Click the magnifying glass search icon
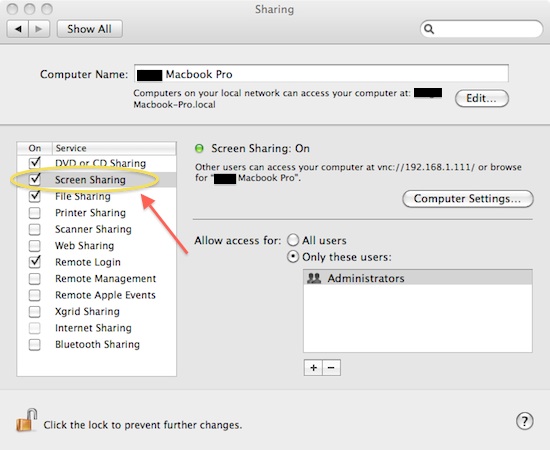Image resolution: width=550 pixels, height=450 pixels. [x=429, y=29]
